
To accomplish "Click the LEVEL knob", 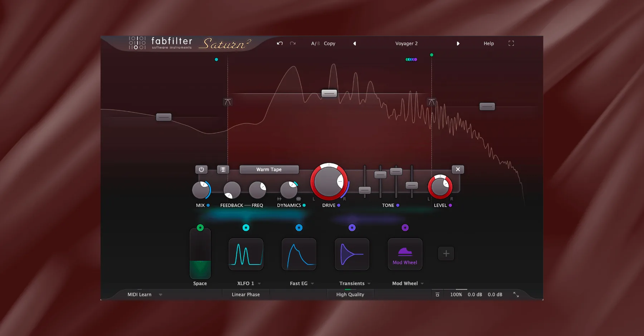I will point(440,187).
